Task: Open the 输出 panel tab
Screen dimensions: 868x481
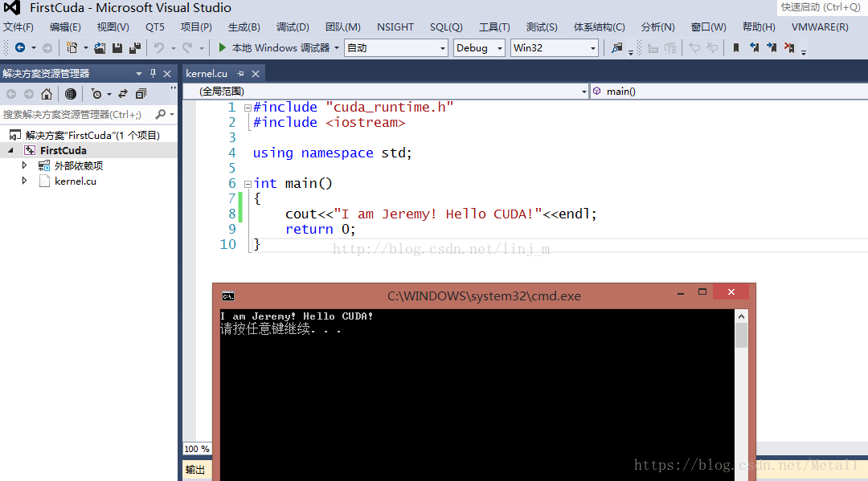Action: click(x=194, y=470)
